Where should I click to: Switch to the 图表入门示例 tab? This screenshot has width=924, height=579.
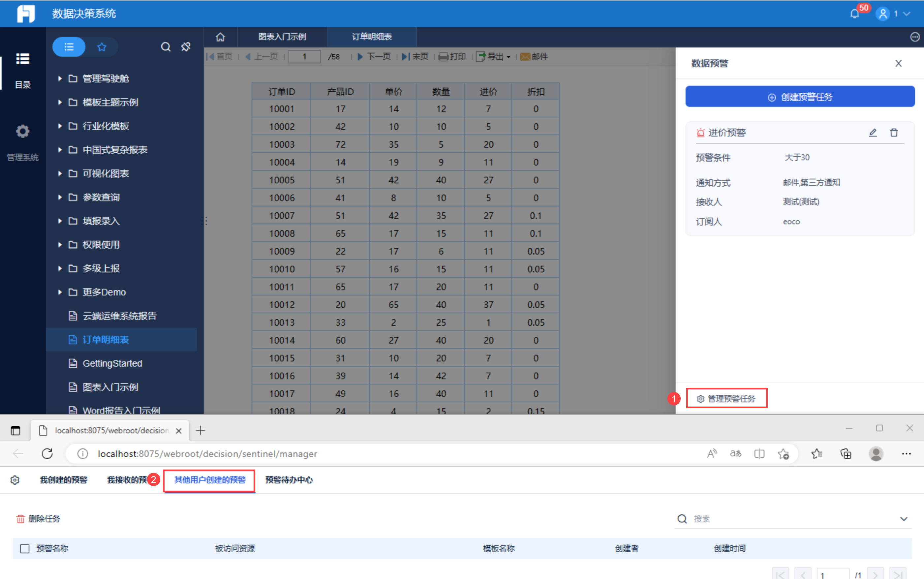282,37
